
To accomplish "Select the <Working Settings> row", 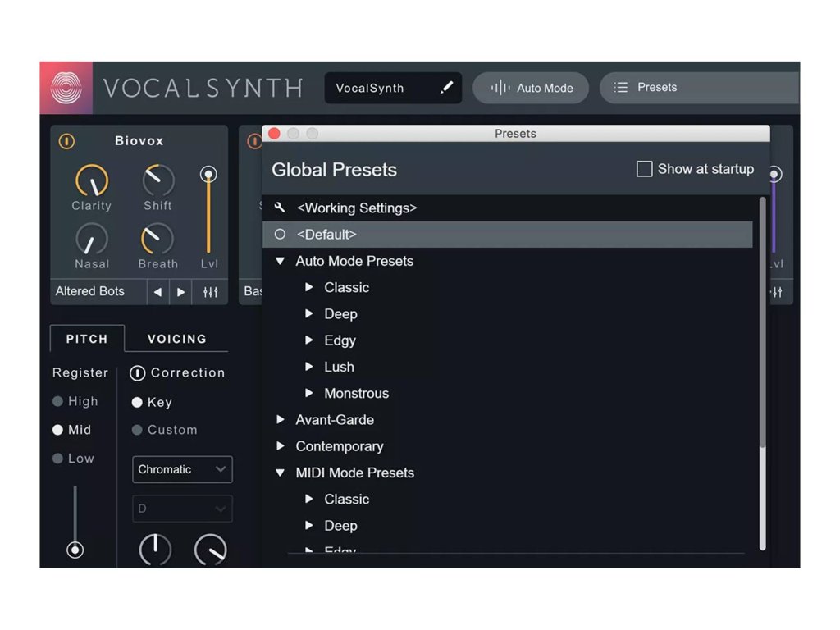I will pos(507,208).
